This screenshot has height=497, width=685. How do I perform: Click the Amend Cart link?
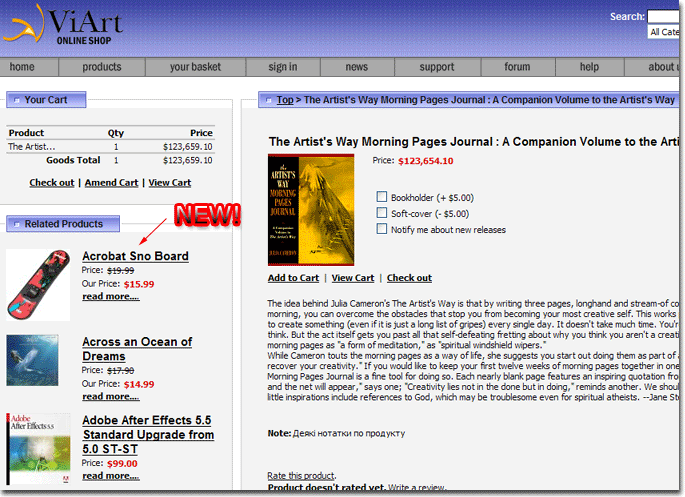coord(111,183)
